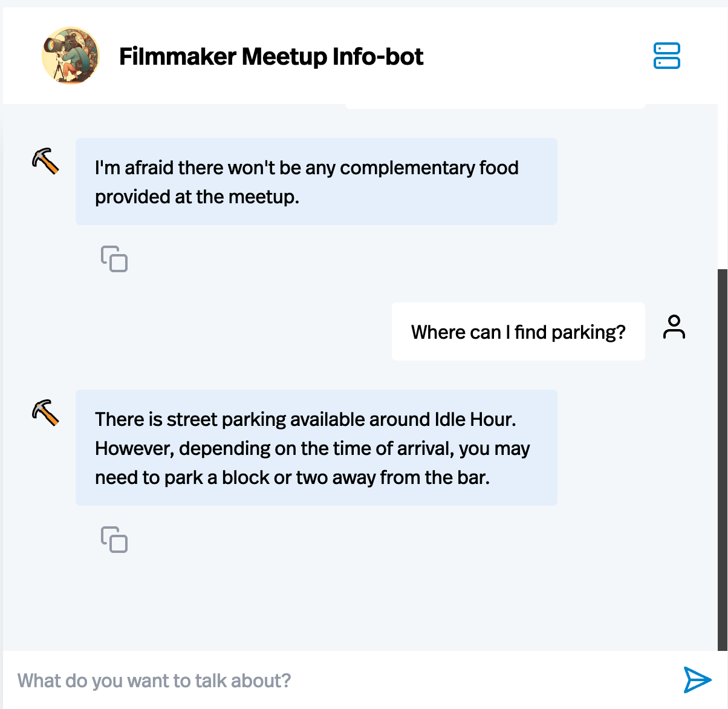Open the server menu icon in header

point(666,56)
